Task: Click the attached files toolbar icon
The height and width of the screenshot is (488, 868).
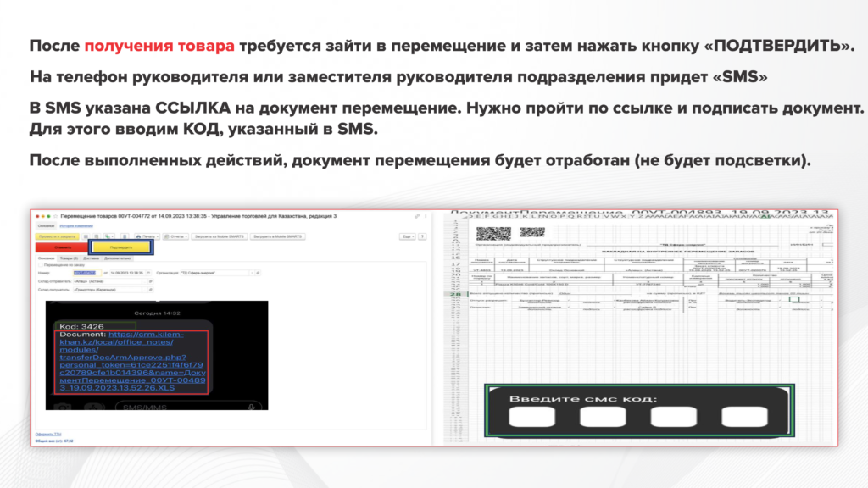Action: click(x=125, y=236)
